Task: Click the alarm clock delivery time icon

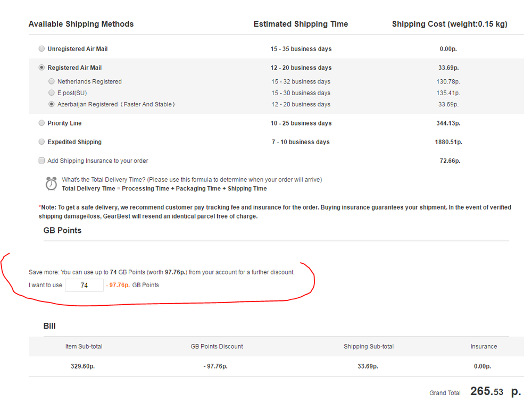Action: 51,184
